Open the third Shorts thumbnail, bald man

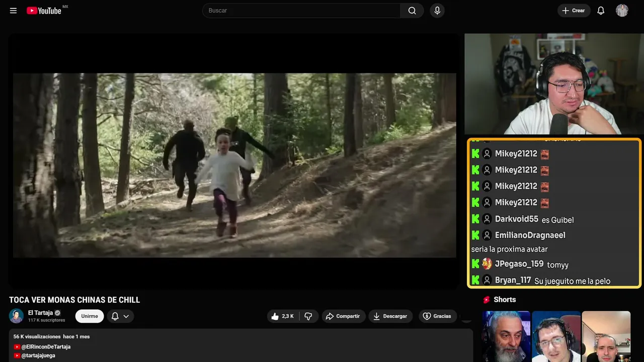click(x=606, y=336)
